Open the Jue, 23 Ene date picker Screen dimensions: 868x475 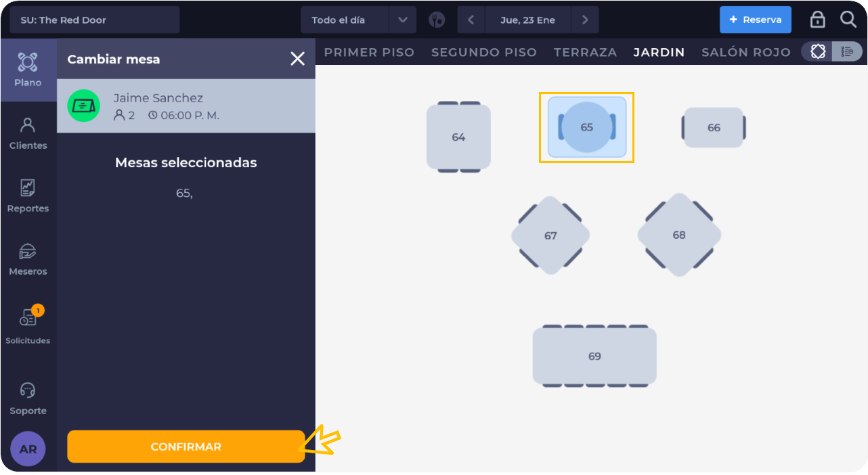pyautogui.click(x=528, y=20)
